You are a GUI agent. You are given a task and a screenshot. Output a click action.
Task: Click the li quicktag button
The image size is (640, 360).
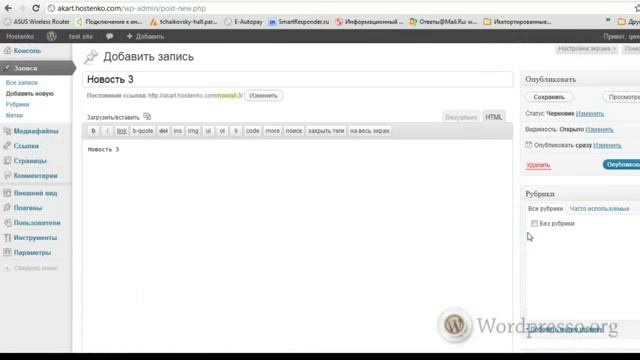click(x=236, y=131)
